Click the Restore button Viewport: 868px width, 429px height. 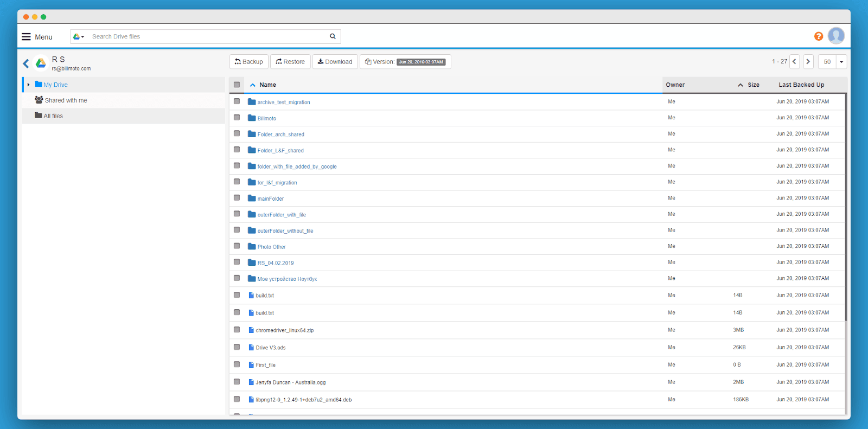[290, 62]
